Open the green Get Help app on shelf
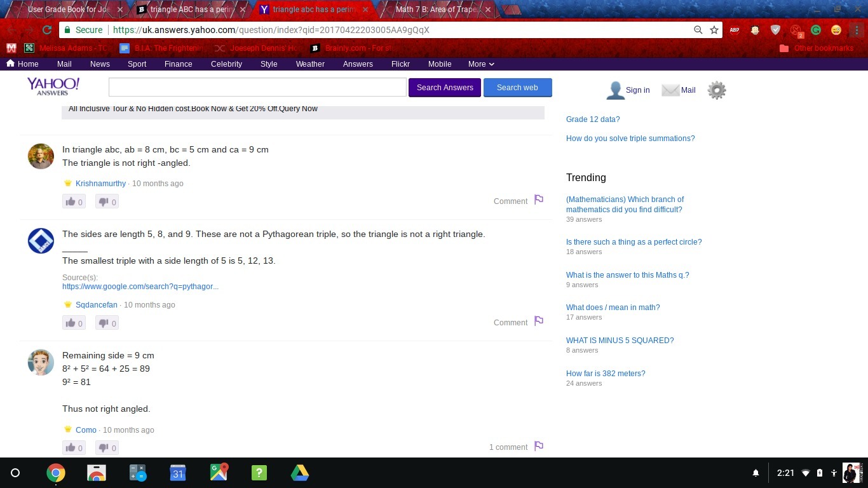868x488 pixels. point(259,473)
